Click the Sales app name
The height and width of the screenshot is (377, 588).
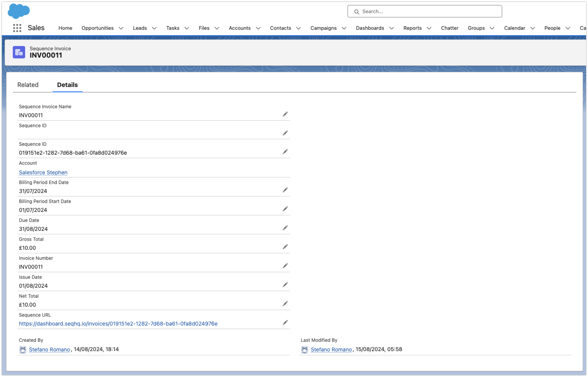coord(36,28)
